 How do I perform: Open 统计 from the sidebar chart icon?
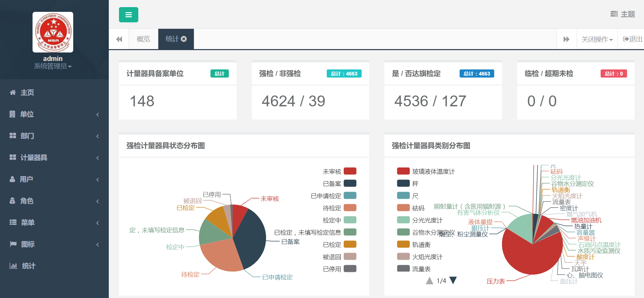coord(13,266)
